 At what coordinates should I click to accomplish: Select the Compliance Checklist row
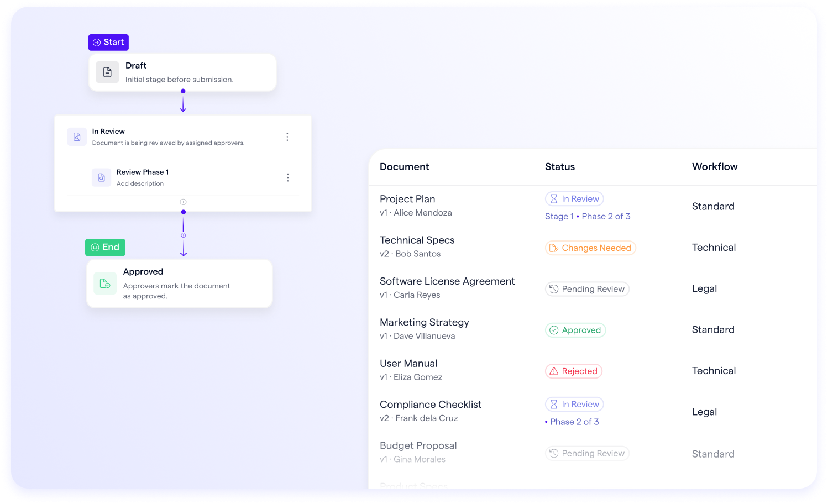pos(430,405)
